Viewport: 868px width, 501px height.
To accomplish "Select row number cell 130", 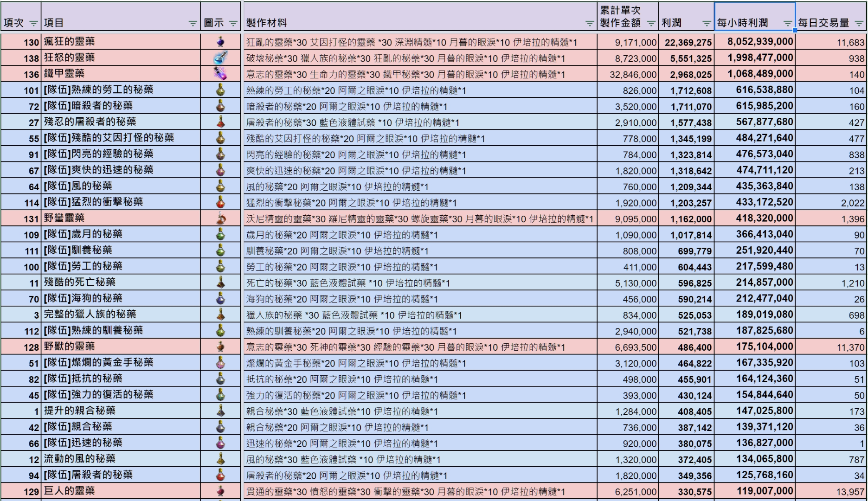I will click(21, 42).
